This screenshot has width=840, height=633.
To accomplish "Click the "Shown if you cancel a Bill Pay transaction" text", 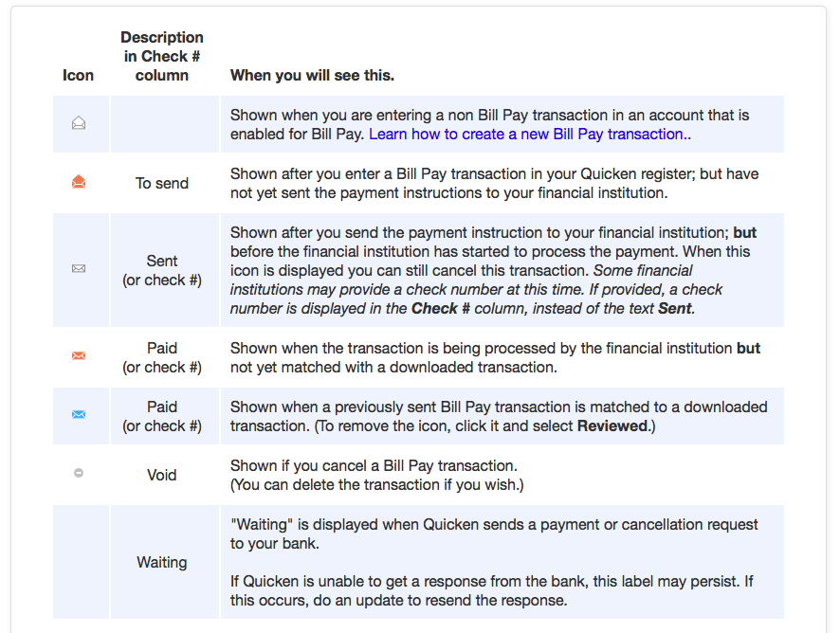I will 374,465.
